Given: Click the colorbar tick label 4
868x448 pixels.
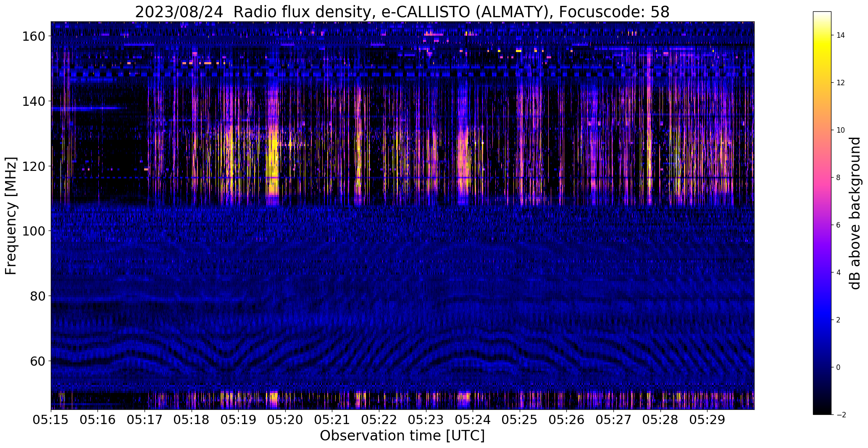Looking at the screenshot, I should tap(839, 273).
